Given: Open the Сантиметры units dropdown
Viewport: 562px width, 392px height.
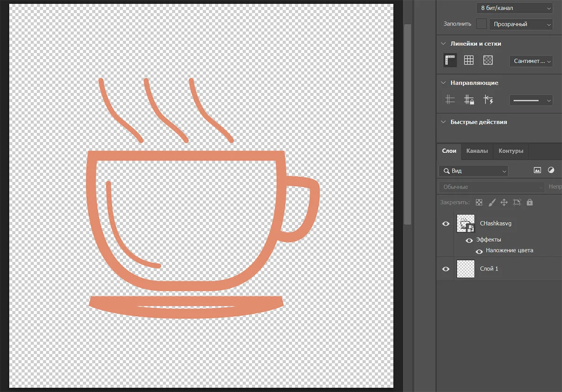Looking at the screenshot, I should pyautogui.click(x=531, y=61).
